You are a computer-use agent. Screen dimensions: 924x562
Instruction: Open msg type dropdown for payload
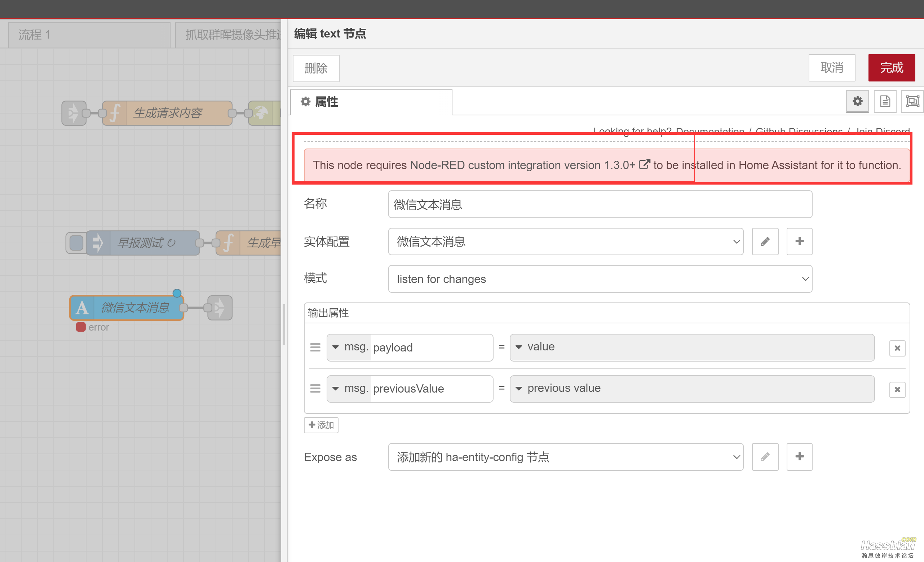point(349,347)
